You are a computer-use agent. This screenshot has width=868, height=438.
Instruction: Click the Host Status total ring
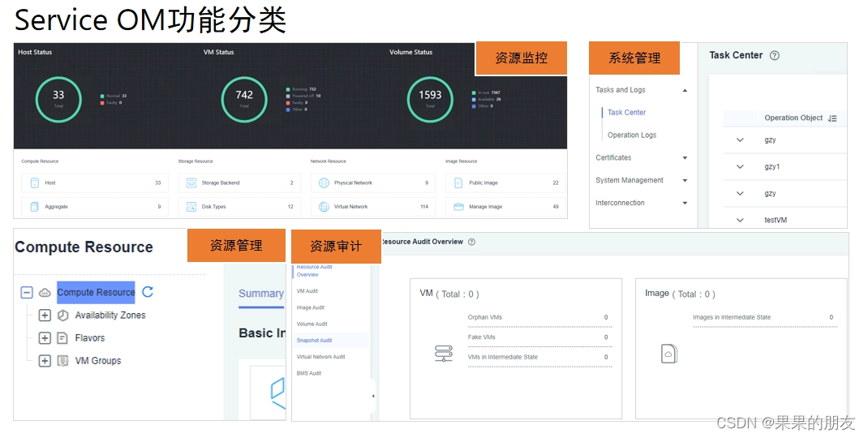58,99
